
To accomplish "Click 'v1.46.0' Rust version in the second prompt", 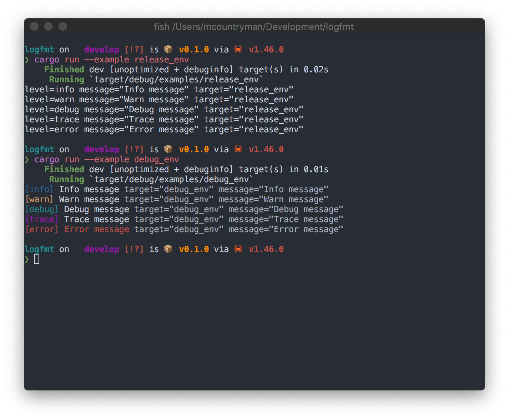I will click(266, 149).
